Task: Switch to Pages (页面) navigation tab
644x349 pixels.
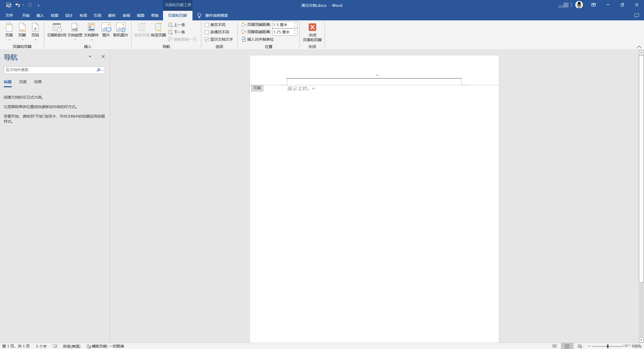Action: [x=23, y=82]
